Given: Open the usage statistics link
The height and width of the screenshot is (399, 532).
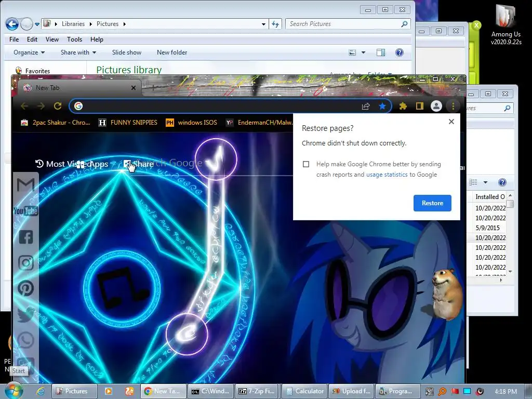Looking at the screenshot, I should click(387, 175).
